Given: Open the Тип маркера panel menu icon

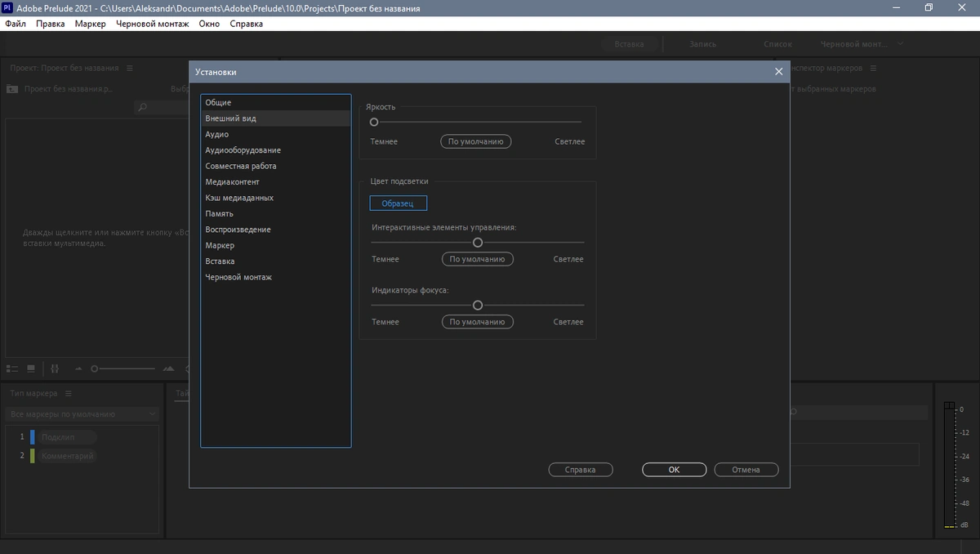Looking at the screenshot, I should tap(69, 394).
